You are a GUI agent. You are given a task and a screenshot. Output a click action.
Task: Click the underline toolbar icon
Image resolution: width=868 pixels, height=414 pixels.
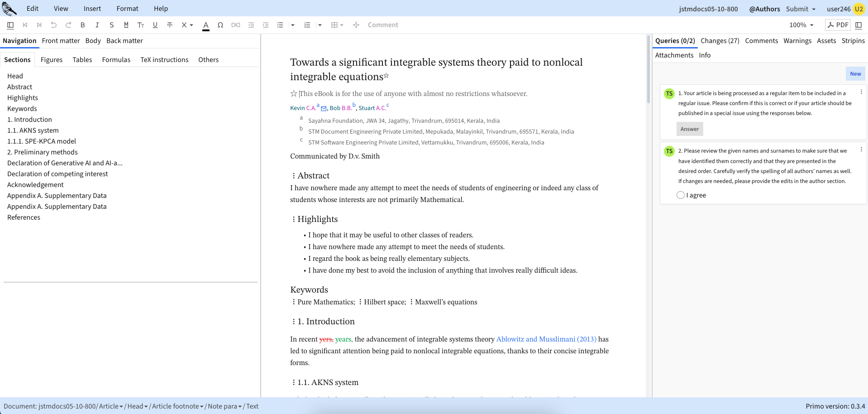tap(155, 25)
